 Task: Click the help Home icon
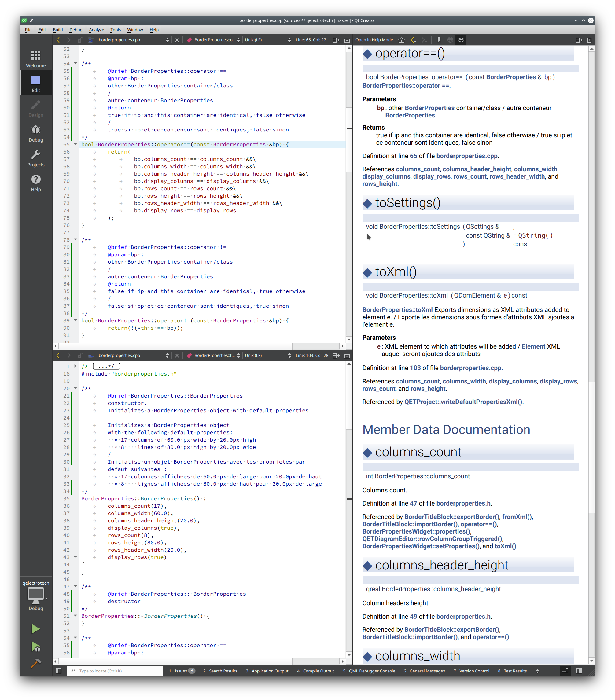coord(401,40)
